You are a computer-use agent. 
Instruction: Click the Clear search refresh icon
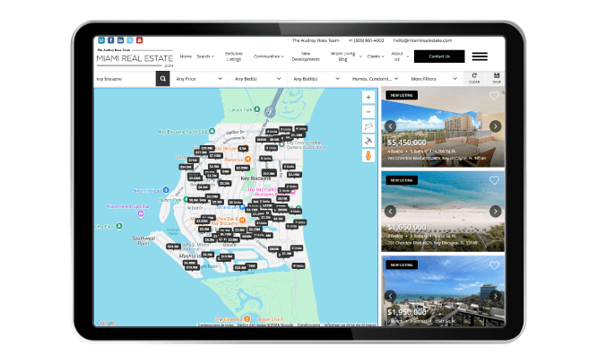[x=474, y=77]
